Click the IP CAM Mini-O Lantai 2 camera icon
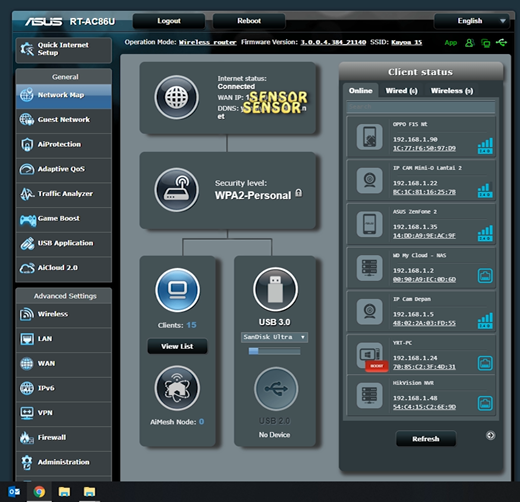This screenshot has height=502, width=520. point(369,181)
